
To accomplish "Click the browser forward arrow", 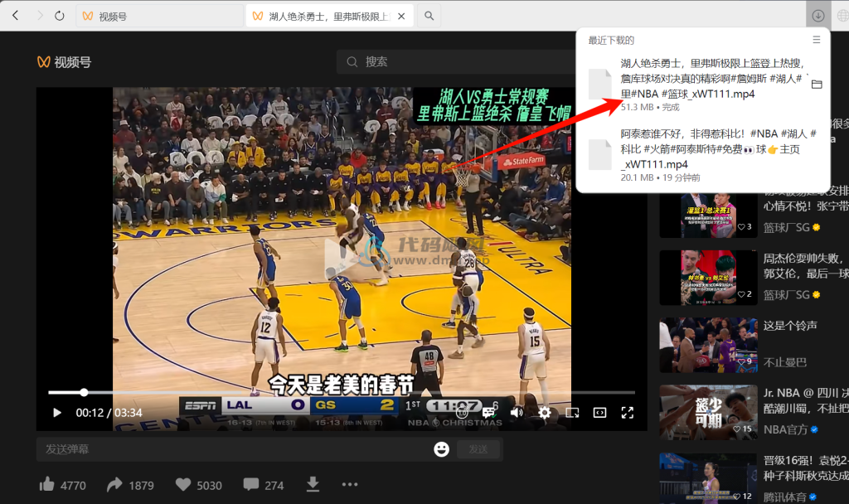I will point(40,16).
